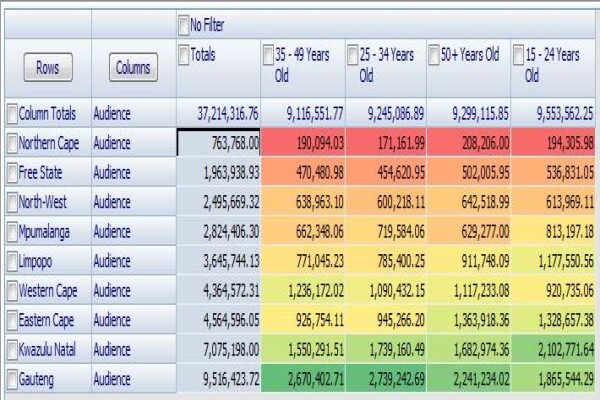The width and height of the screenshot is (600, 400).
Task: Click Audience label in Limpopo row
Action: 112,261
